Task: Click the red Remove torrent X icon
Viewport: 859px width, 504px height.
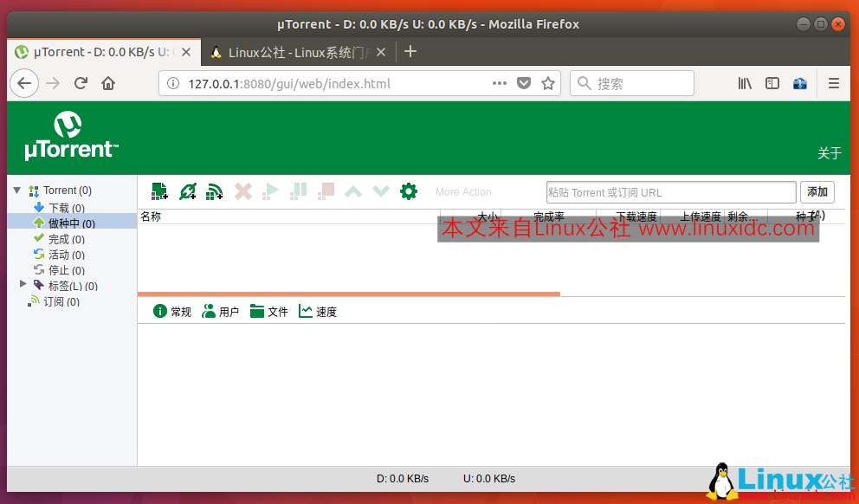Action: [x=243, y=191]
